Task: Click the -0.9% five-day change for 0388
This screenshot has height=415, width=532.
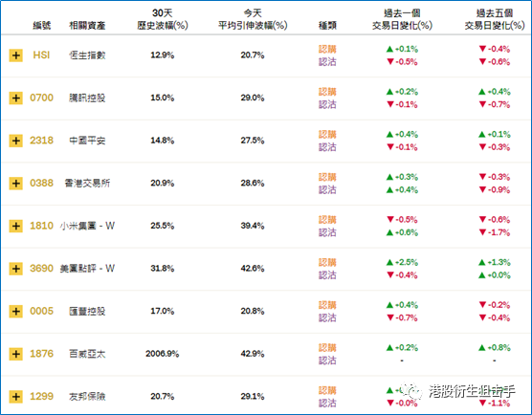Action: pos(495,190)
